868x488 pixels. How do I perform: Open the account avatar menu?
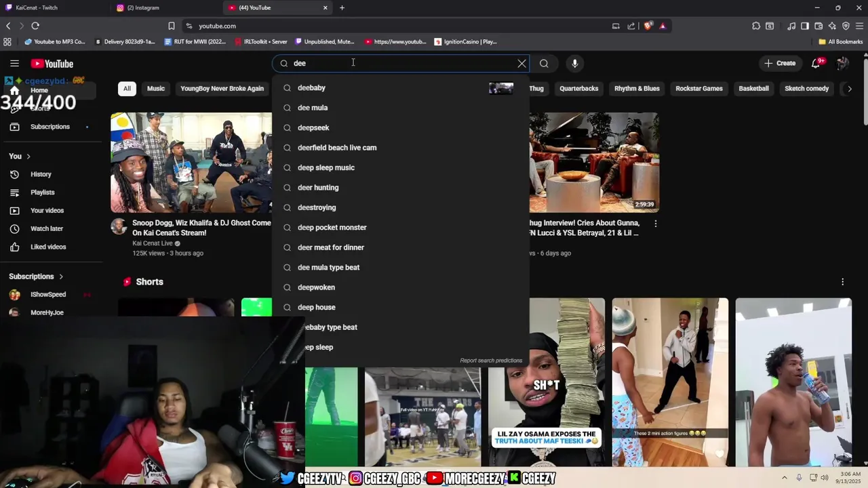(x=842, y=64)
